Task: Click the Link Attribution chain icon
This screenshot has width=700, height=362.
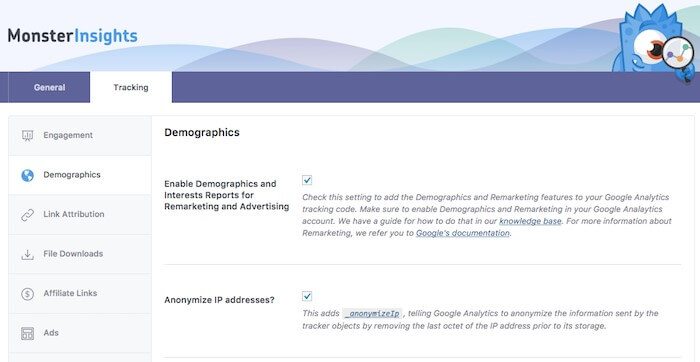Action: tap(28, 215)
